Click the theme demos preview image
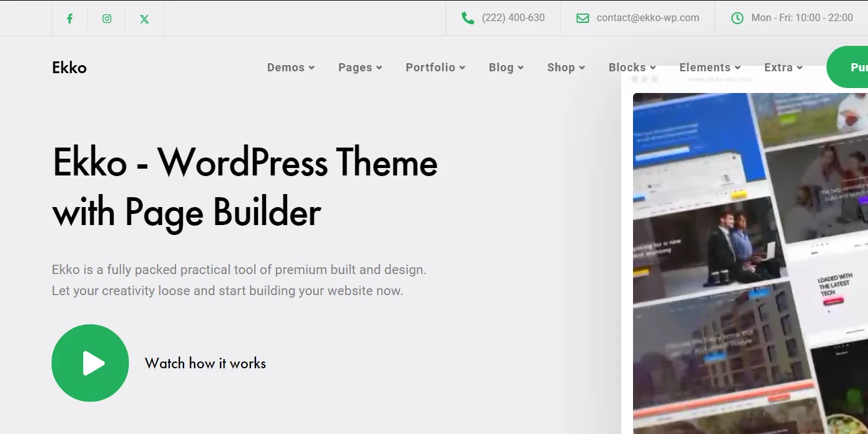This screenshot has height=434, width=868. tap(750, 263)
